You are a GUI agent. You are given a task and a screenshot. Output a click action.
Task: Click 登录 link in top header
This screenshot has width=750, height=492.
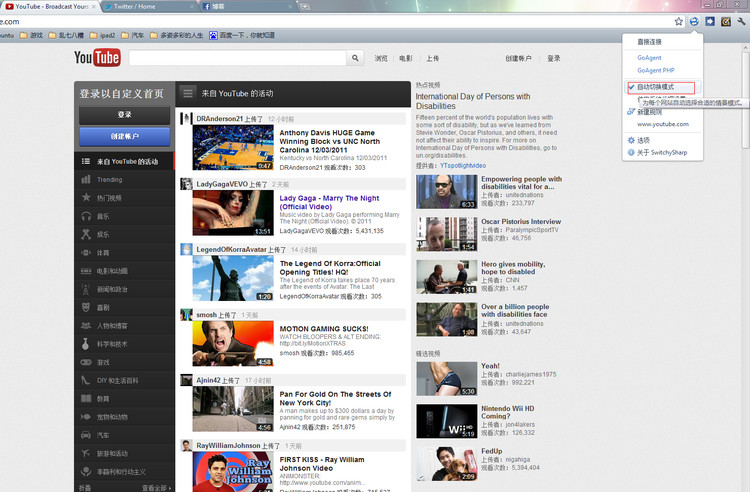(553, 58)
